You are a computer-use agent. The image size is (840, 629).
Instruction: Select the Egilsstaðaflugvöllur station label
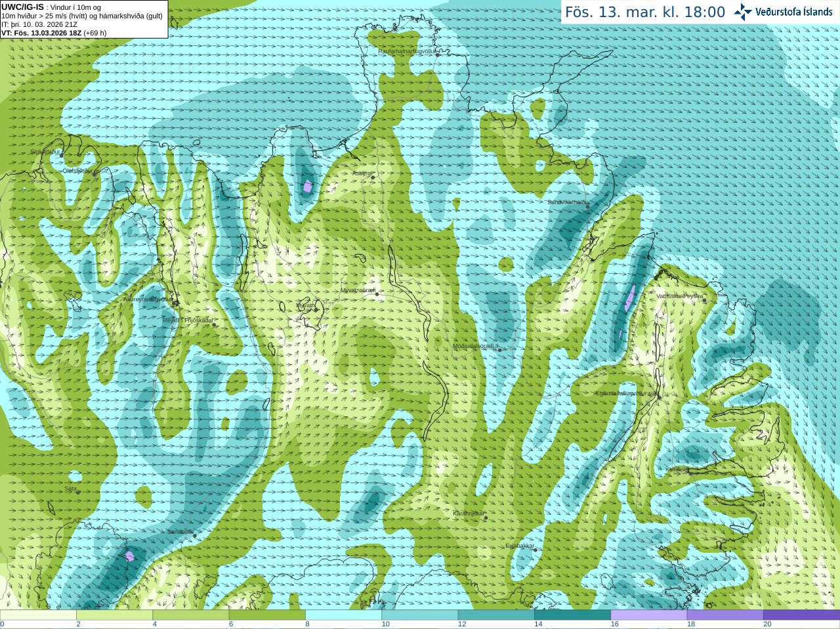[627, 393]
